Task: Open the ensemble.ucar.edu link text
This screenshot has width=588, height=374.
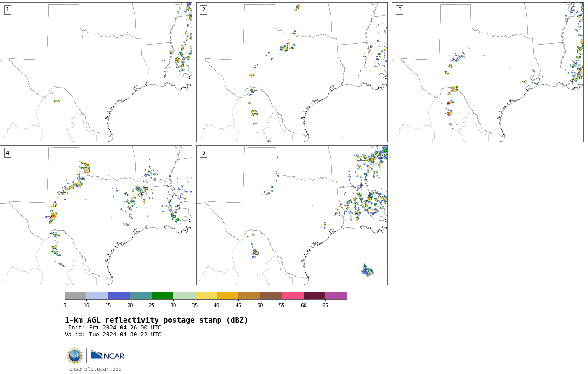Action: pos(96,369)
